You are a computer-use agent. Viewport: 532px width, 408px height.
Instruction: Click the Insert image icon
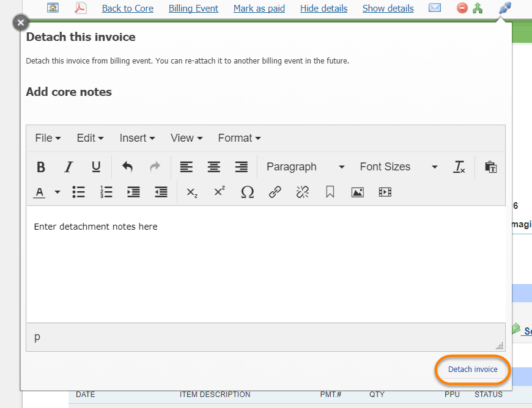point(358,192)
